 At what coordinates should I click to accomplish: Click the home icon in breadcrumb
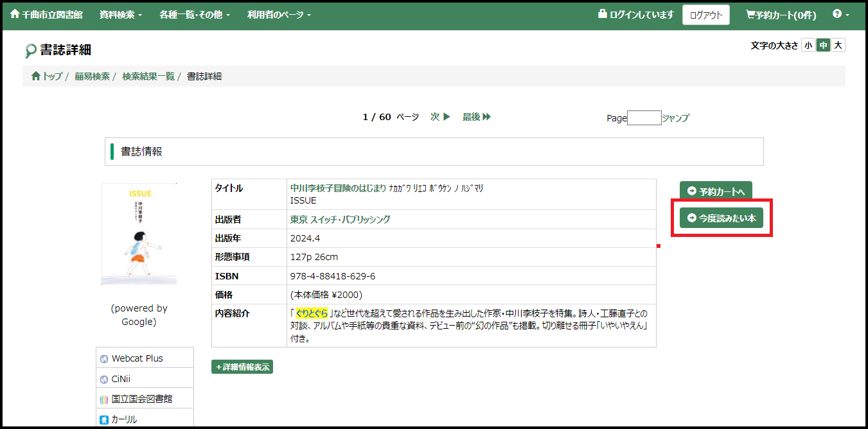pyautogui.click(x=36, y=76)
